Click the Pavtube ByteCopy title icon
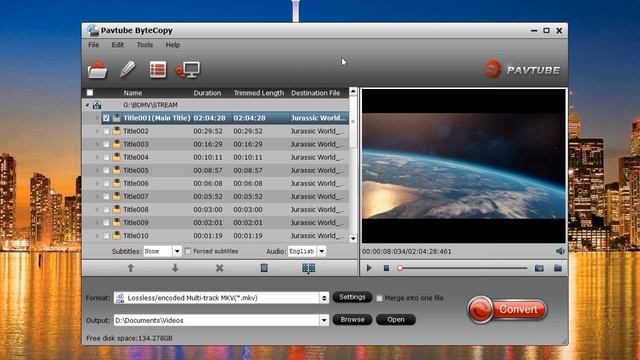 (x=93, y=30)
